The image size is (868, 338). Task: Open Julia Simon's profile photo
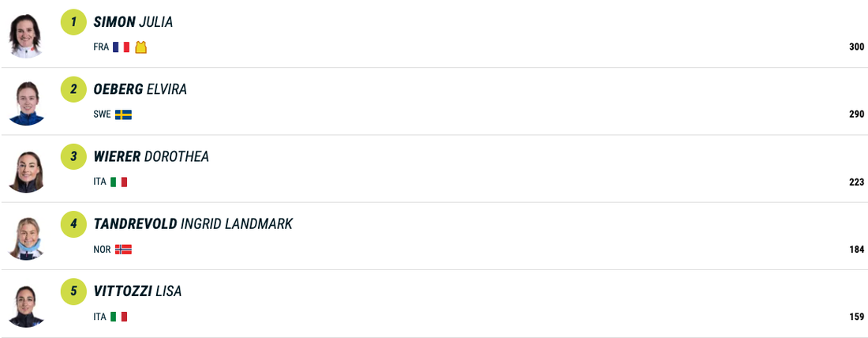tap(26, 36)
